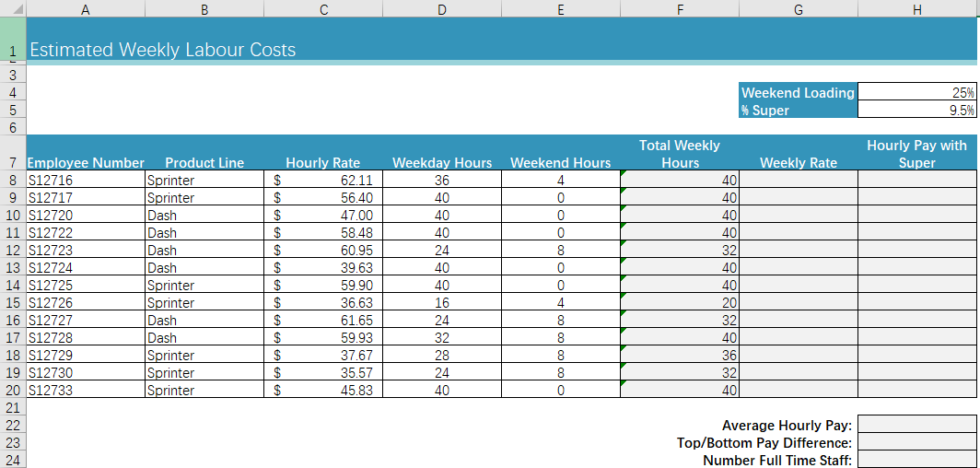Screen dimensions: 980x468
Task: Select hourly rate 47.00
Action: (x=323, y=215)
